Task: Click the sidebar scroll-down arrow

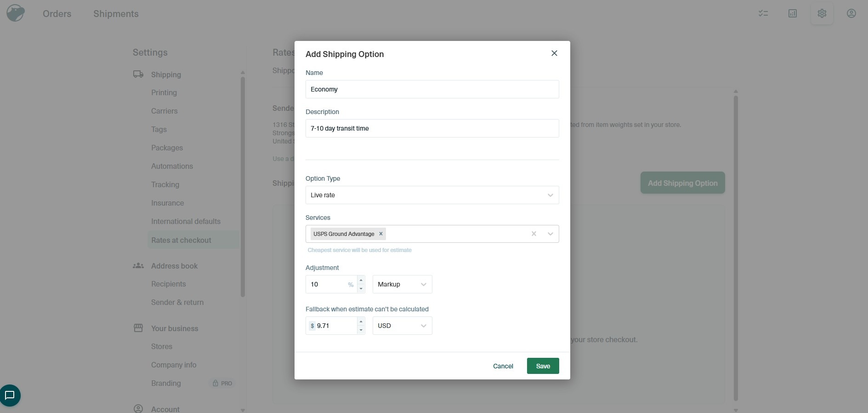Action: [243, 410]
